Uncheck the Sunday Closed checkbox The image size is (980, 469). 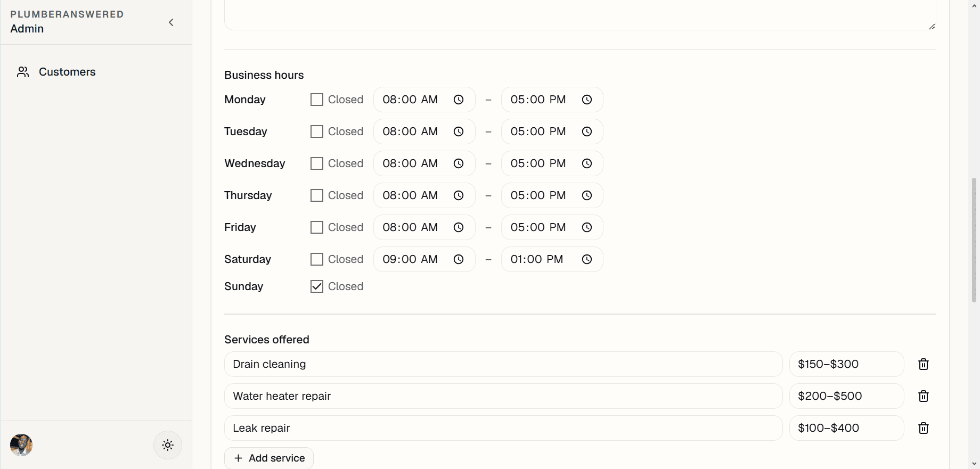(x=317, y=286)
